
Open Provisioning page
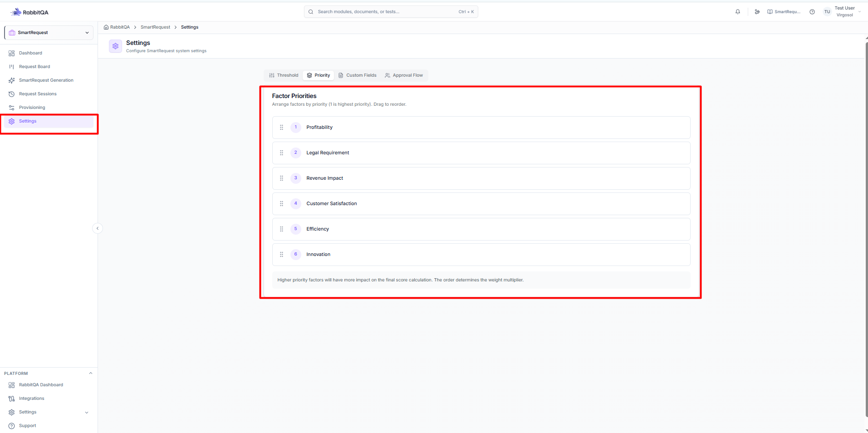pos(49,108)
